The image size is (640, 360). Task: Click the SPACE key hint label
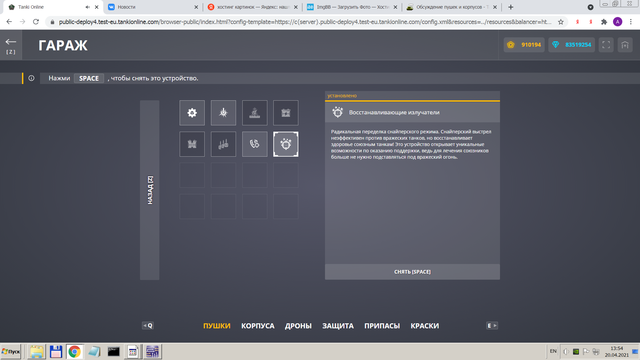pyautogui.click(x=89, y=78)
